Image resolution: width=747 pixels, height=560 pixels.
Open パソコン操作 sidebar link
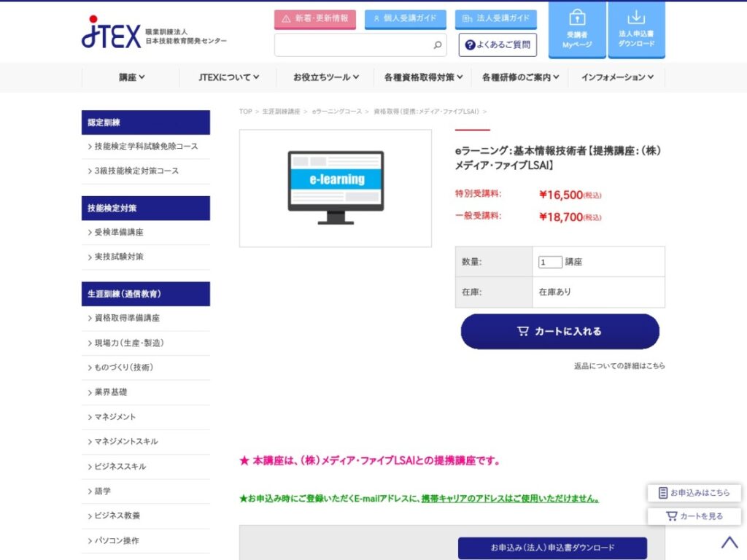146,541
